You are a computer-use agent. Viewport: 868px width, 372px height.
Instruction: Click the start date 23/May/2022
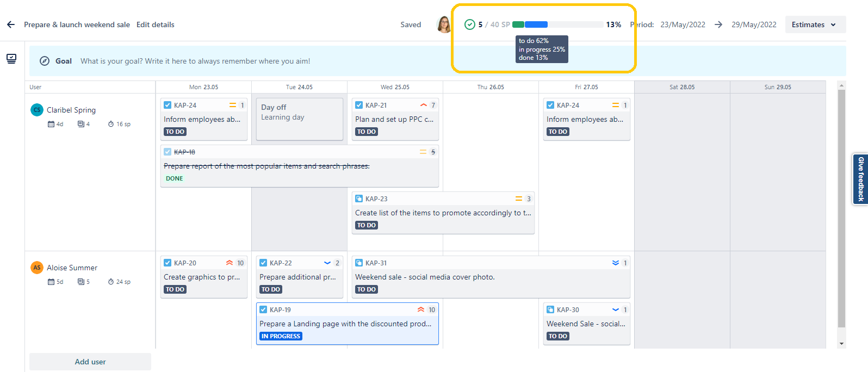[683, 24]
